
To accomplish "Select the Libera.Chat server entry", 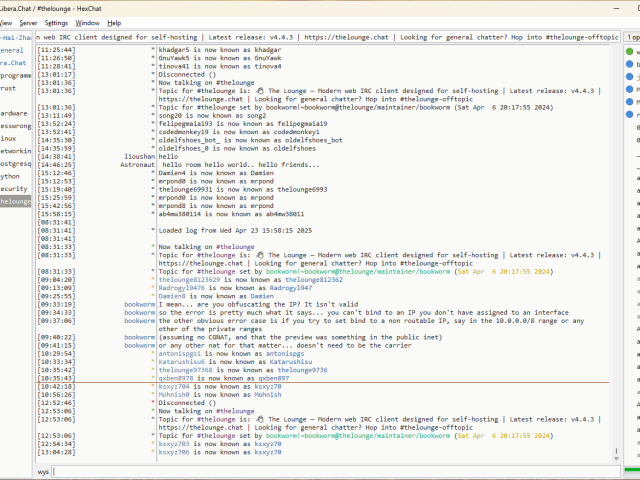I will click(x=13, y=62).
